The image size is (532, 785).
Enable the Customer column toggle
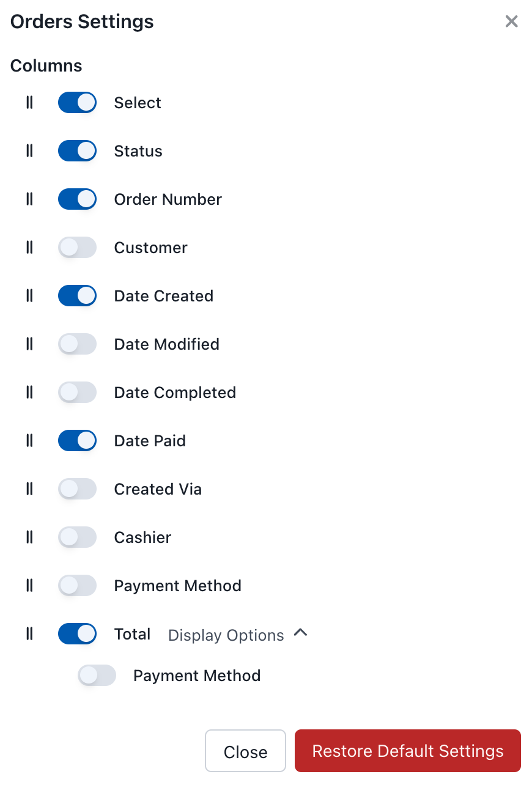(x=77, y=248)
